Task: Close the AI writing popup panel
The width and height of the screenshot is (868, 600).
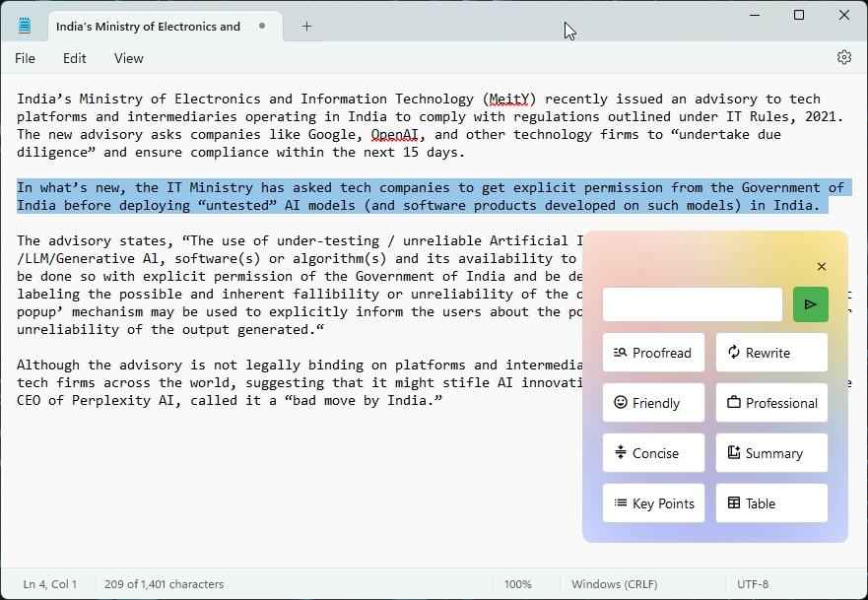Action: (x=822, y=267)
